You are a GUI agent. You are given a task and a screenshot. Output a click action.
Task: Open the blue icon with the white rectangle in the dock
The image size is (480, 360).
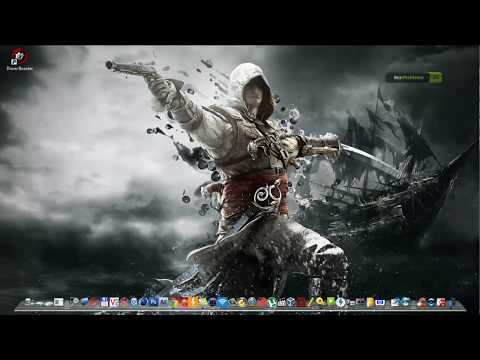point(380,302)
